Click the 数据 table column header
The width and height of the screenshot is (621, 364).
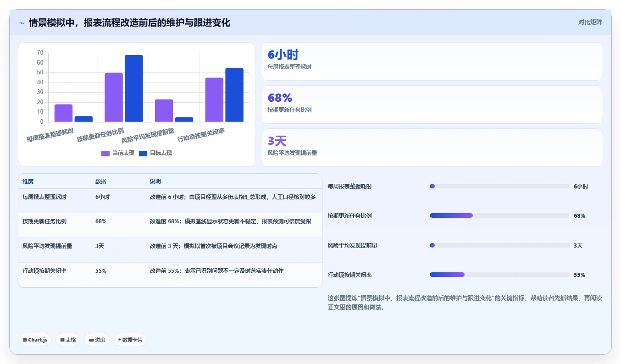pos(101,182)
